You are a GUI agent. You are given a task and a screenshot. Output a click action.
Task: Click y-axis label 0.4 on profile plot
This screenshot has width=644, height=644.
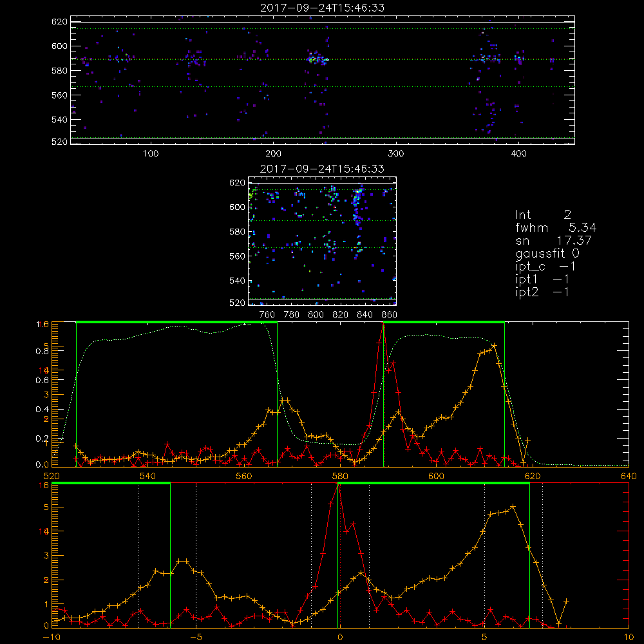coord(43,410)
